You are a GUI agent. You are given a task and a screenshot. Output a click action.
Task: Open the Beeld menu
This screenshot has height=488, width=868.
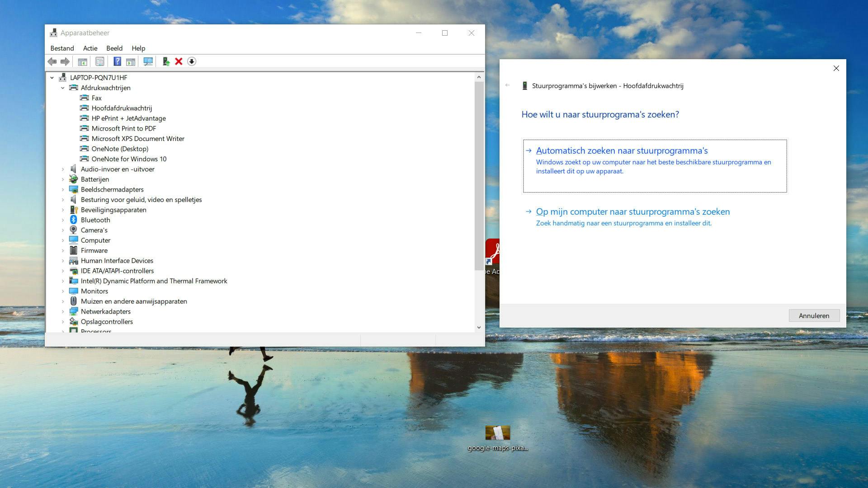114,48
